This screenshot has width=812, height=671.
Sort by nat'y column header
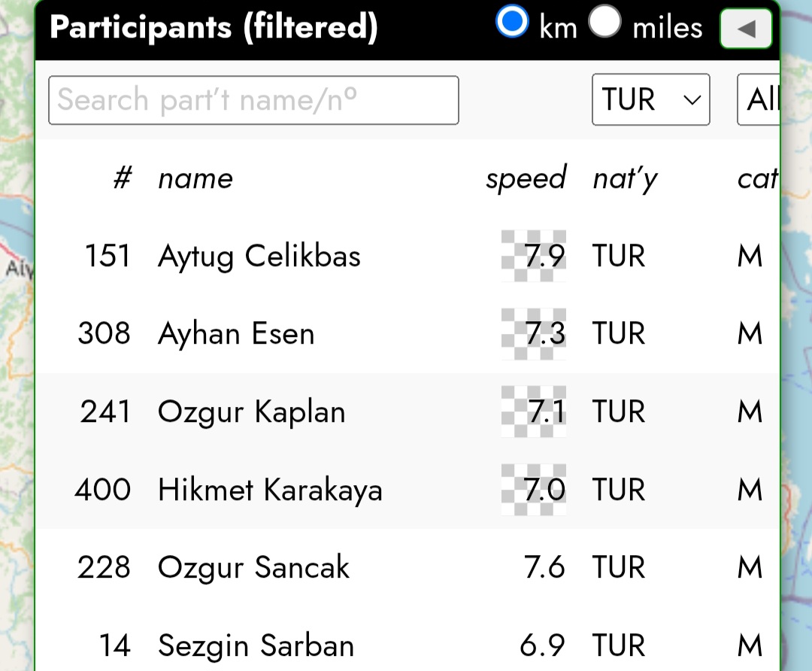tap(625, 178)
